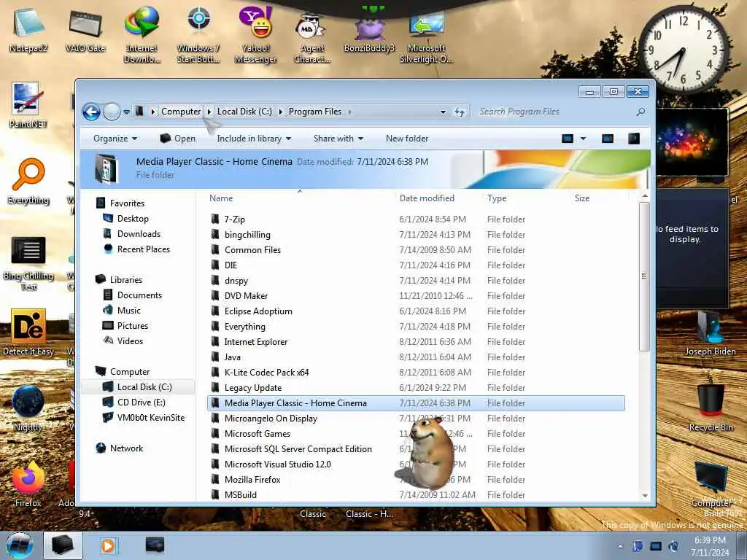747x560 pixels.
Task: Click the New folder button
Action: [407, 139]
